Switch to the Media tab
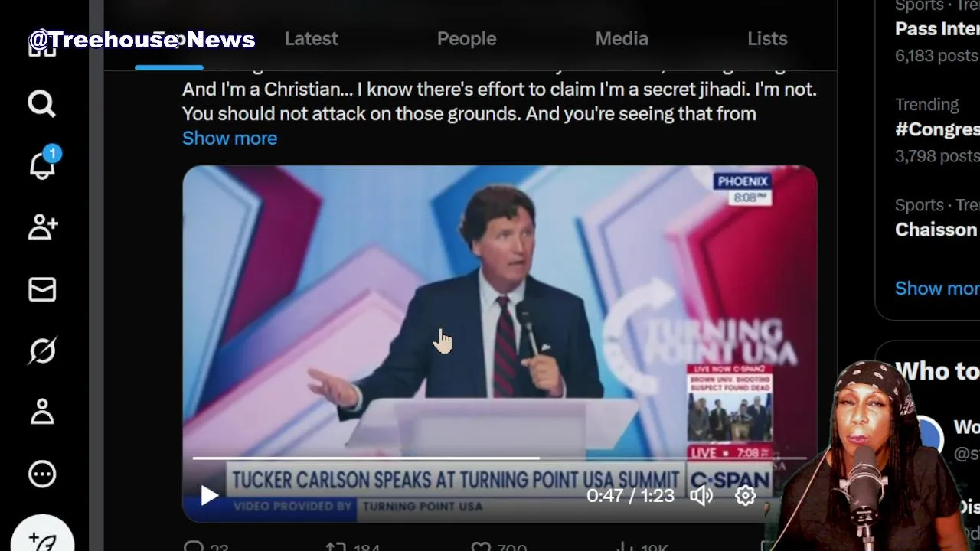 point(622,38)
